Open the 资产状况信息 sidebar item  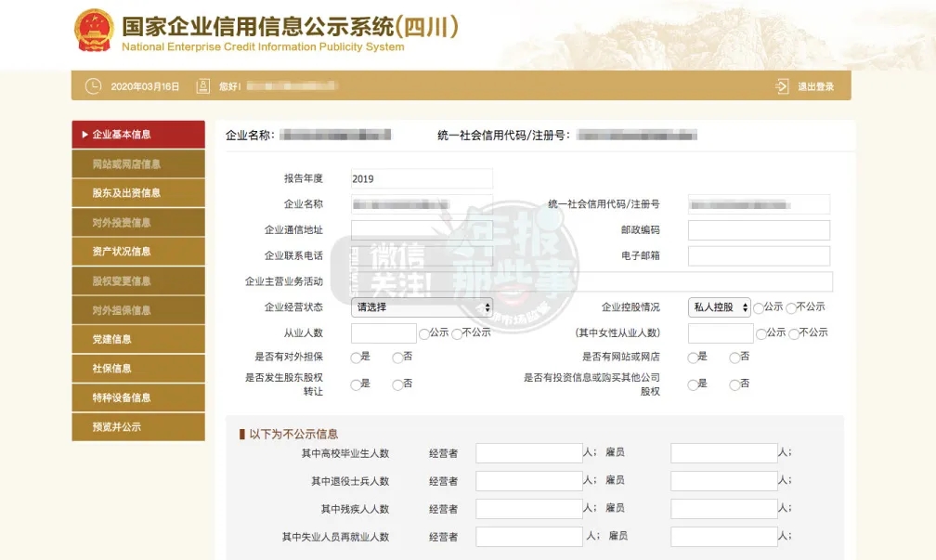coord(138,252)
